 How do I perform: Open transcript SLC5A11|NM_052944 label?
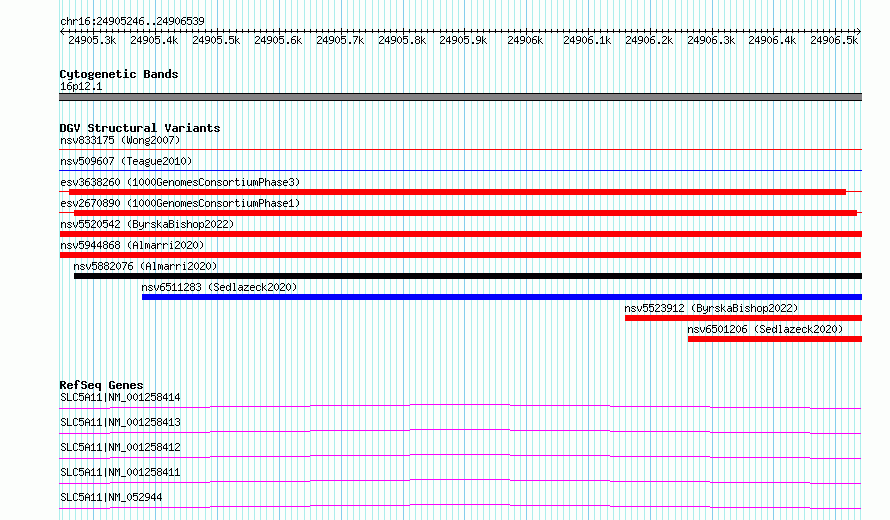pyautogui.click(x=111, y=497)
